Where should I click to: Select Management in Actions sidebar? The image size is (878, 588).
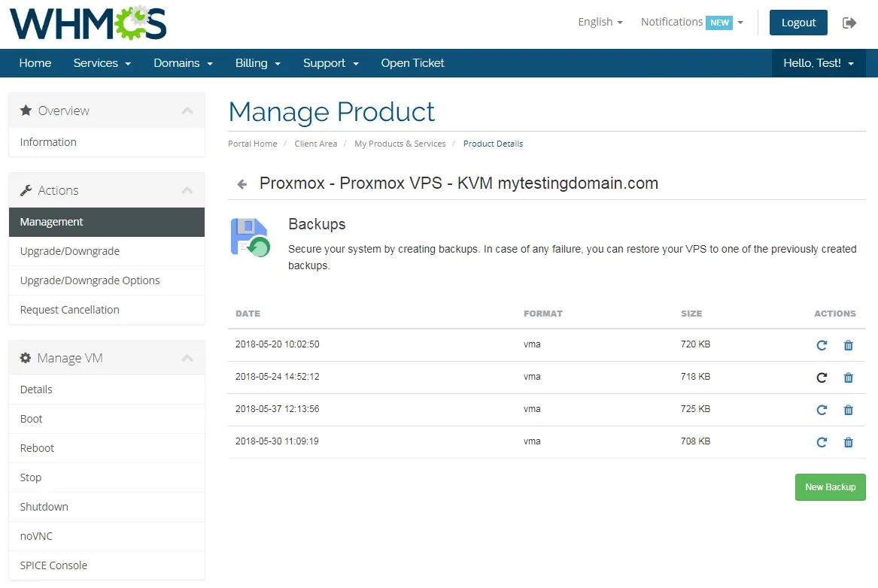(107, 222)
